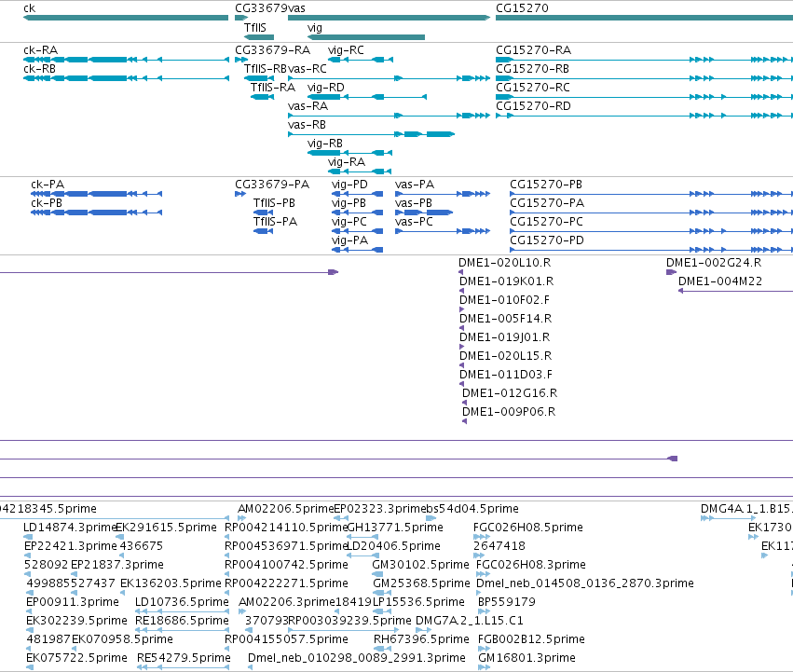
Task: Click the CG15270-PC protein label
Action: click(547, 222)
